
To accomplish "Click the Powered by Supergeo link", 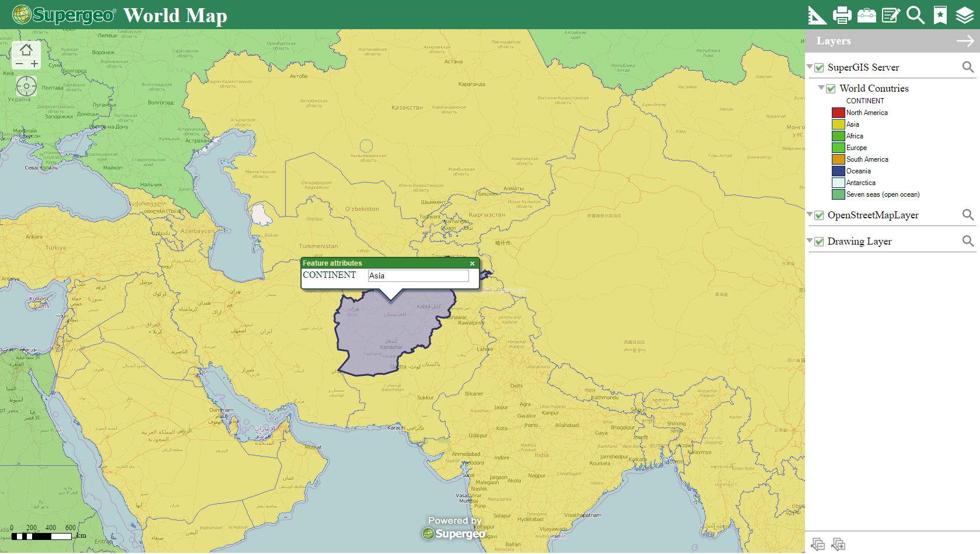I will click(x=454, y=528).
